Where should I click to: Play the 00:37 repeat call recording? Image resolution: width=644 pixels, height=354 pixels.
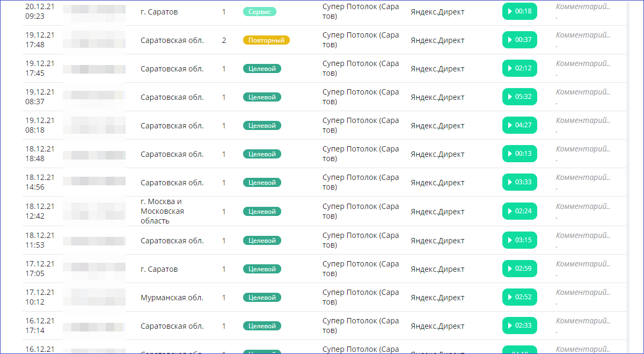[x=519, y=40]
